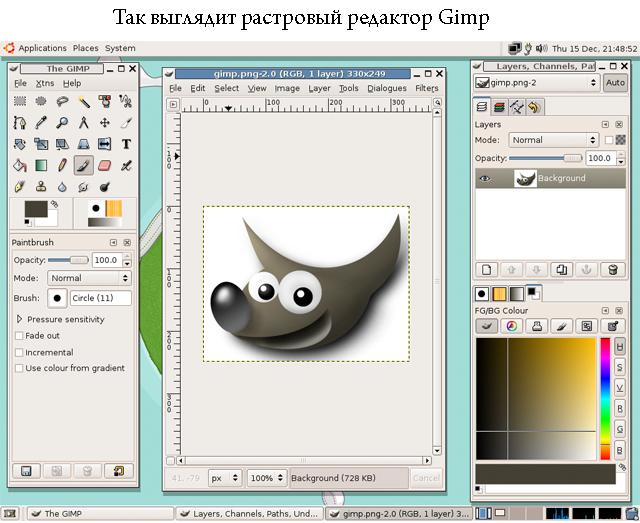Select the Text tool
This screenshot has height=523, width=640.
click(126, 144)
